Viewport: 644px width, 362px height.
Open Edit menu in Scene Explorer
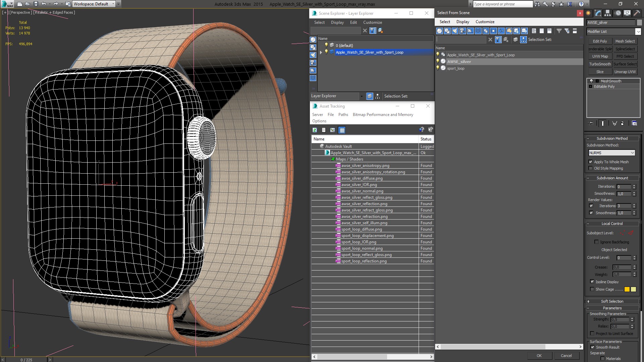point(353,22)
